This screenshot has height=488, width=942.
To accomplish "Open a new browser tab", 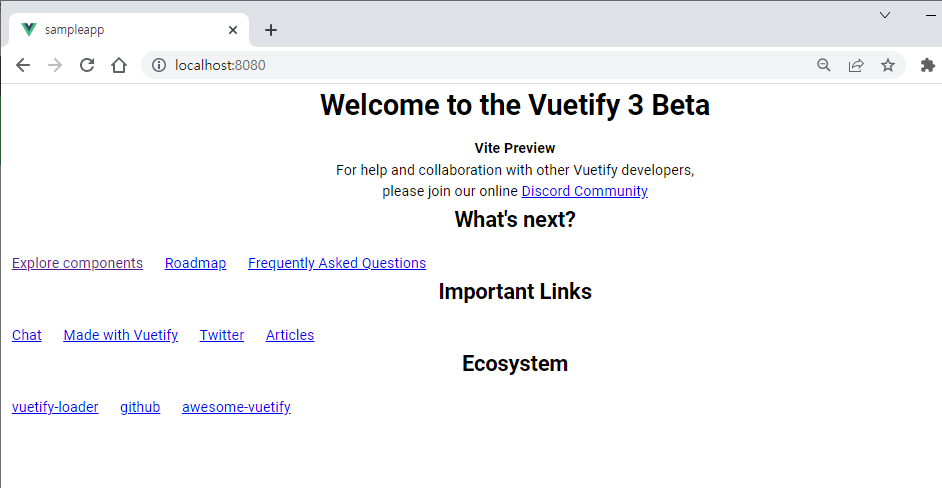I will (271, 30).
